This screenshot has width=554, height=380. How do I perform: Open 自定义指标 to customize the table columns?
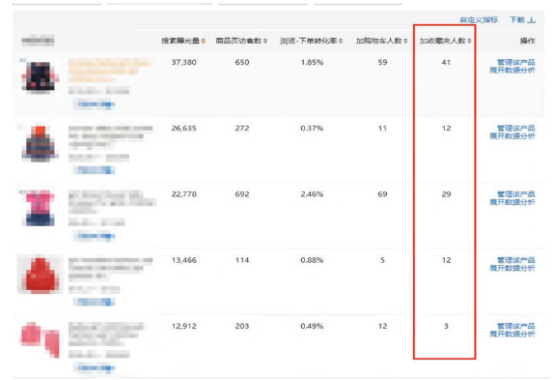coord(479,20)
